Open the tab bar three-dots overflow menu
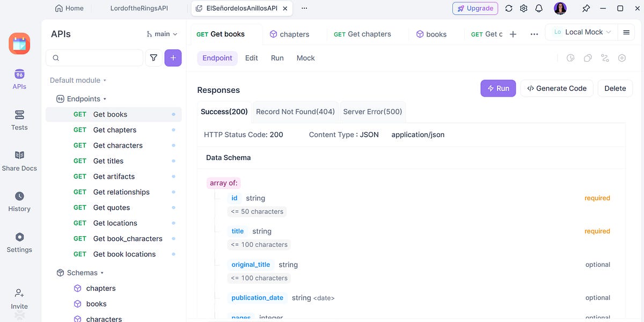The image size is (644, 322). pos(534,34)
